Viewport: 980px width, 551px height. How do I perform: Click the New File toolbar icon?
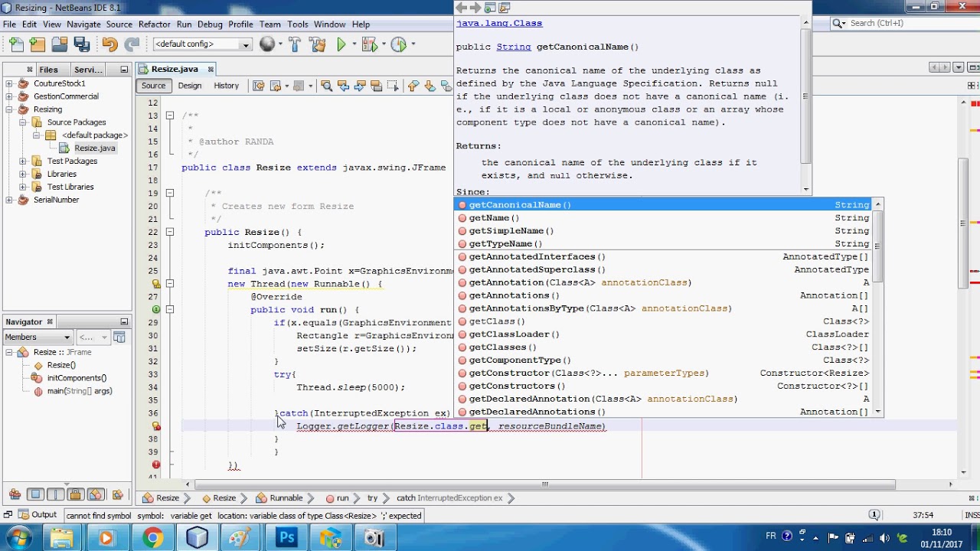(x=17, y=44)
